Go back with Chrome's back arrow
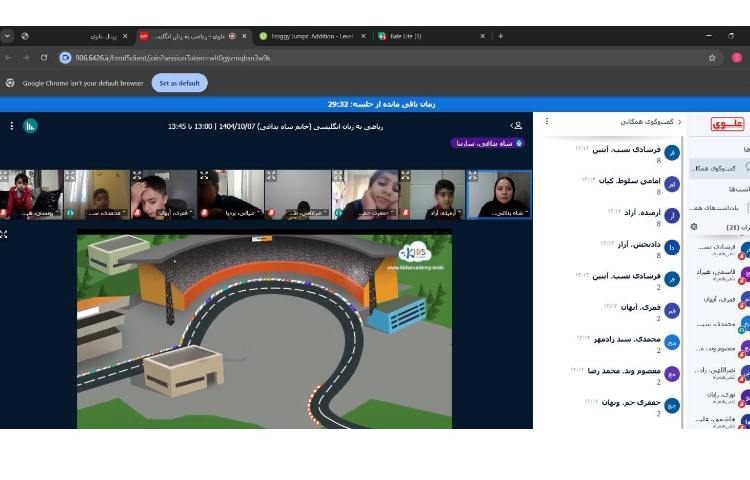Screen dimensions: 750x480 [9, 58]
